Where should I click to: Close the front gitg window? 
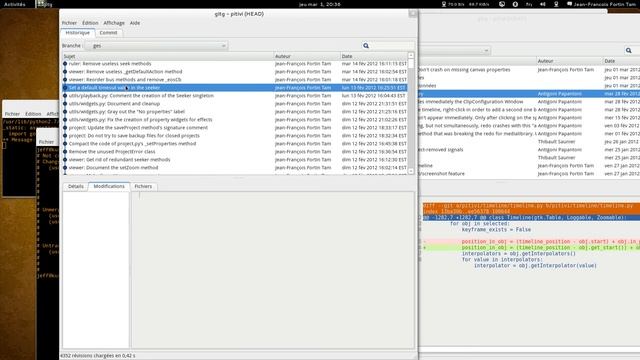(413, 14)
